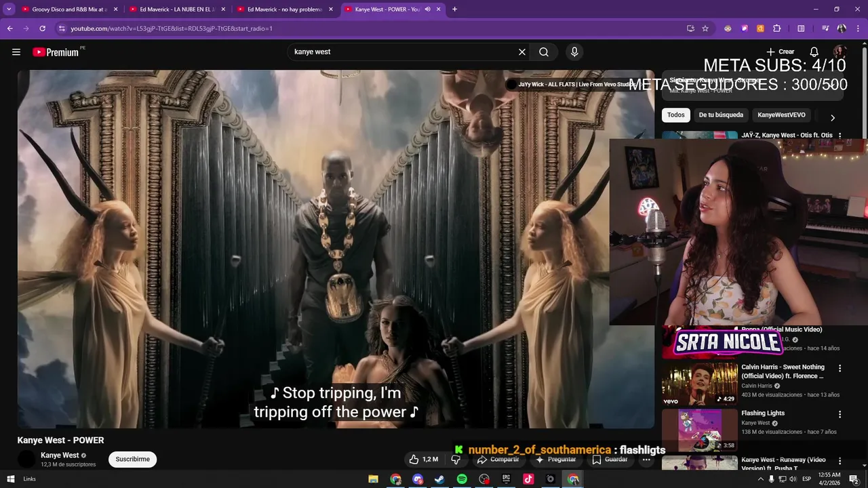
Task: Bookmark this page with the star
Action: [705, 28]
